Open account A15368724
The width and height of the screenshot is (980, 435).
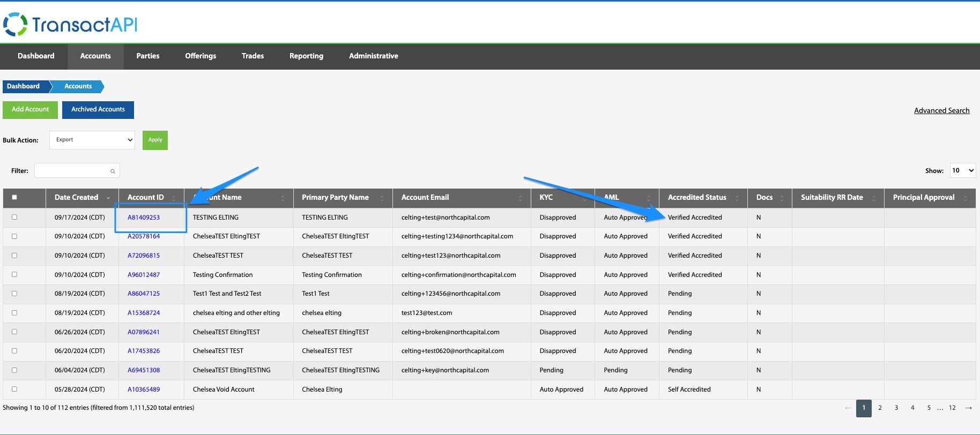pyautogui.click(x=144, y=313)
